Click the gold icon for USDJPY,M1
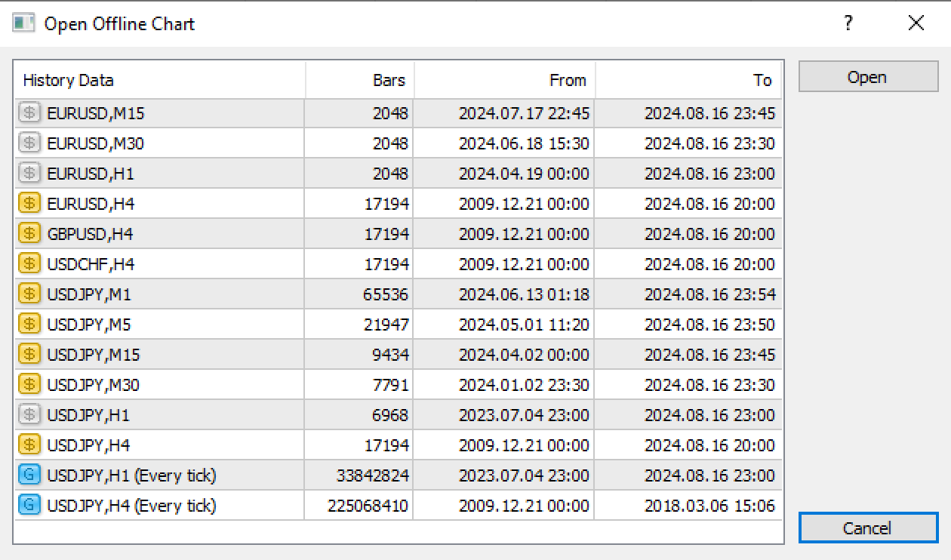951x560 pixels. [x=29, y=294]
